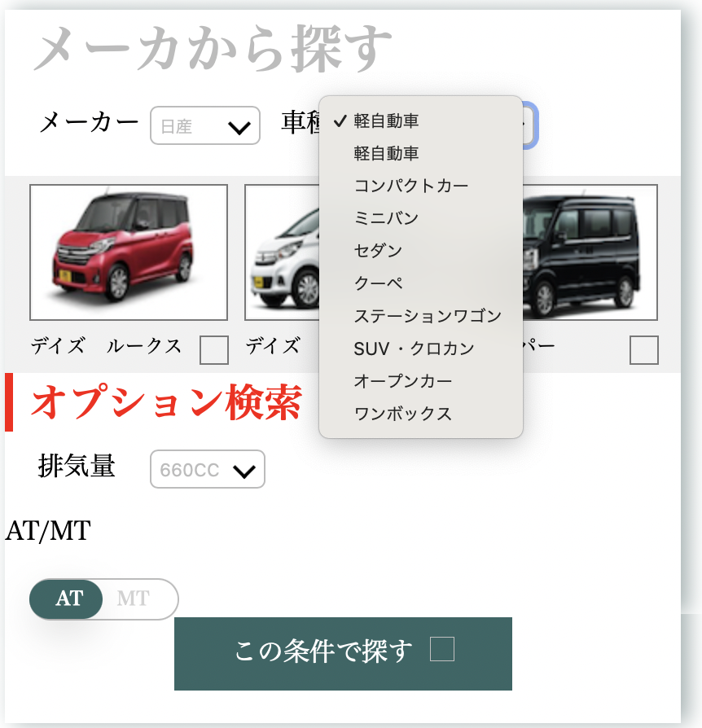702x728 pixels.
Task: Check the box for the rightmost black van
Action: point(643,351)
